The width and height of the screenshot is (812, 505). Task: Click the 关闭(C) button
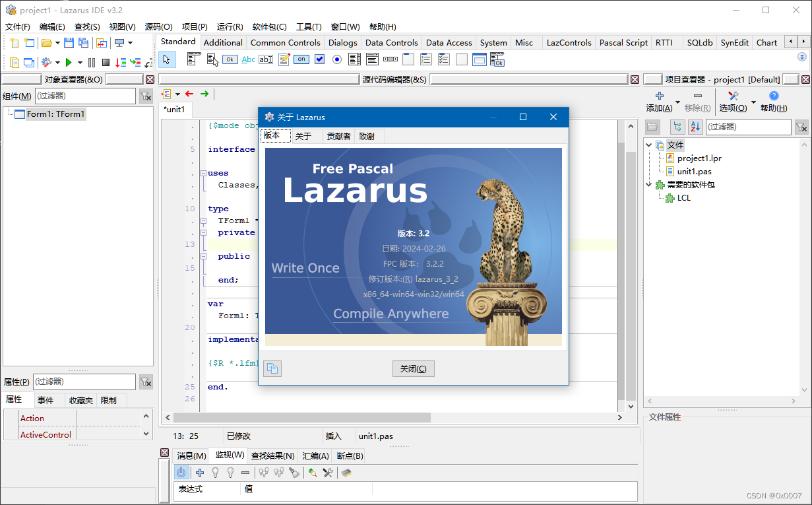pyautogui.click(x=413, y=368)
